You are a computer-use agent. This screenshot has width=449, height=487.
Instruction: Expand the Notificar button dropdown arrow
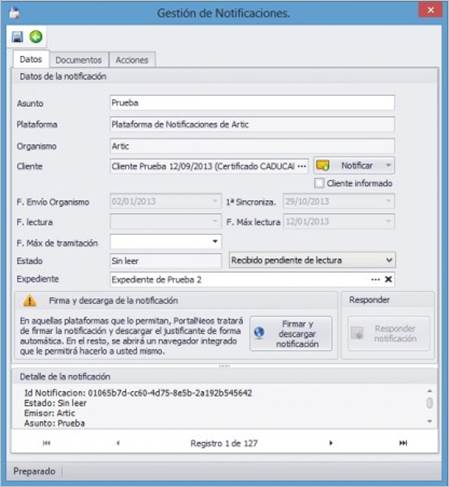click(x=388, y=165)
